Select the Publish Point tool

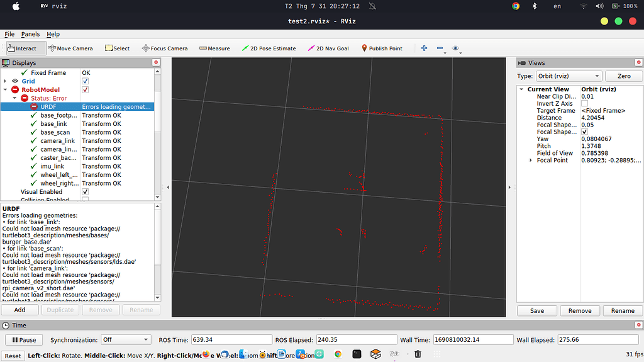pyautogui.click(x=382, y=48)
